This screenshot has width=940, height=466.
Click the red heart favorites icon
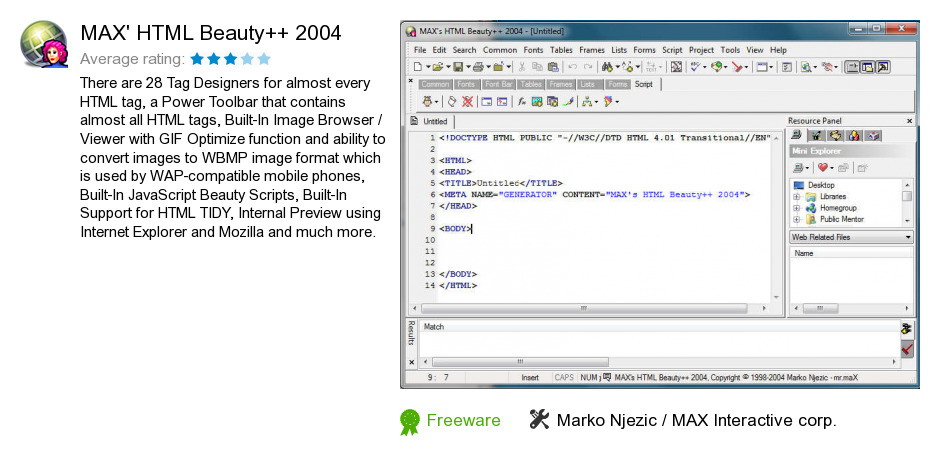coord(822,167)
